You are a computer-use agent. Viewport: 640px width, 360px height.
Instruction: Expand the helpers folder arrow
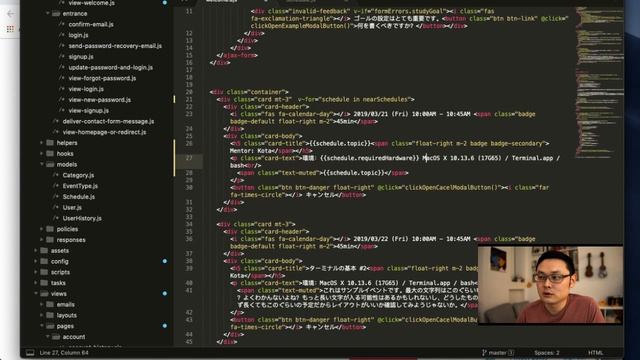[x=42, y=143]
